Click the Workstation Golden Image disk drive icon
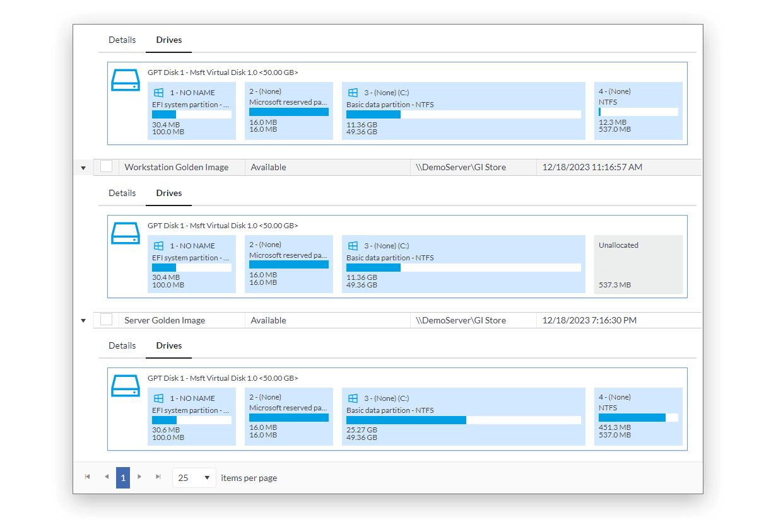776x532 pixels. point(126,233)
